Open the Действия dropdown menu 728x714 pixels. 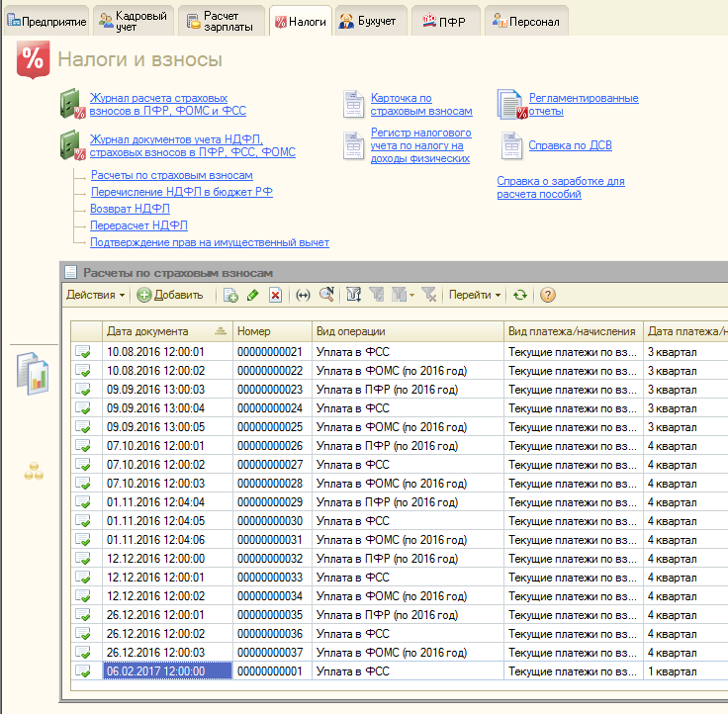95,295
